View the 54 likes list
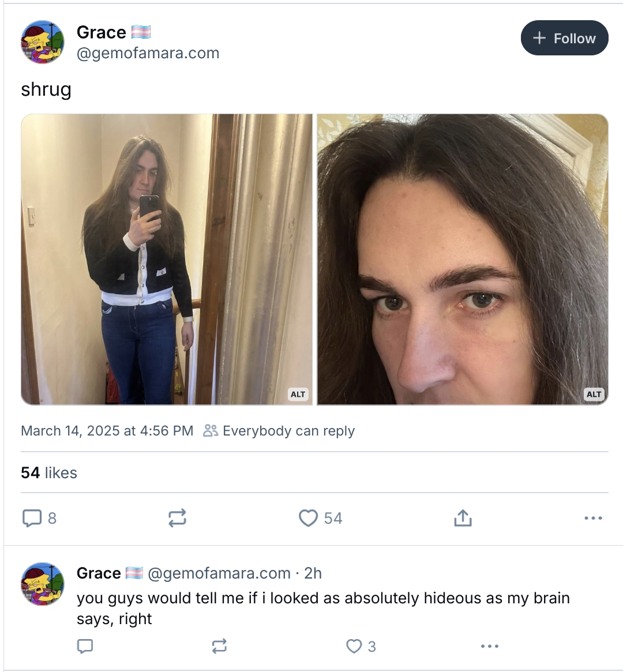623x672 pixels. 49,473
